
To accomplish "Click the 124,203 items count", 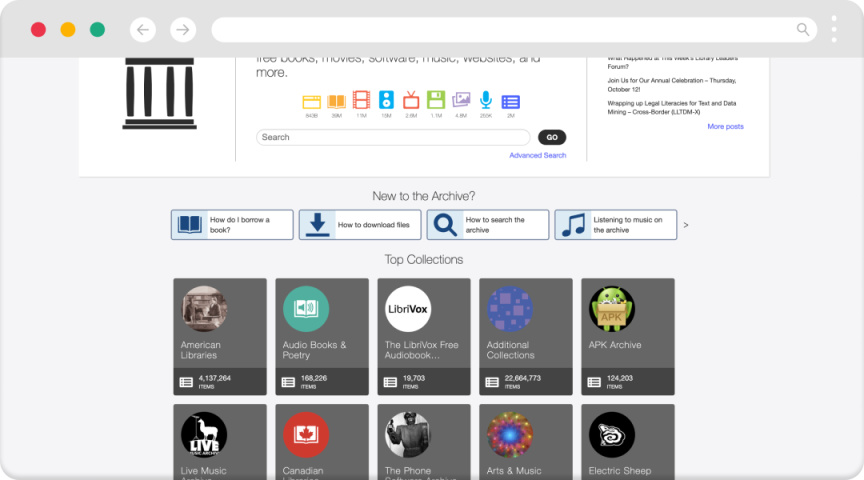I will click(x=620, y=378).
